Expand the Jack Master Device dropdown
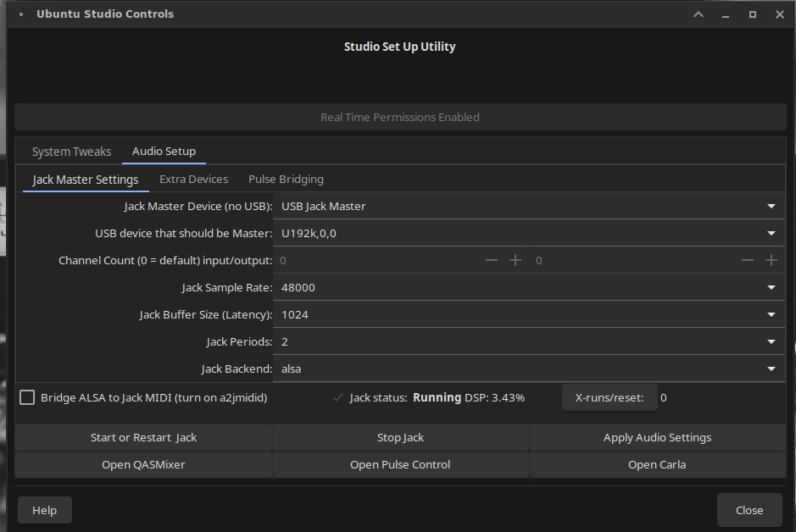This screenshot has width=796, height=532. (x=529, y=207)
